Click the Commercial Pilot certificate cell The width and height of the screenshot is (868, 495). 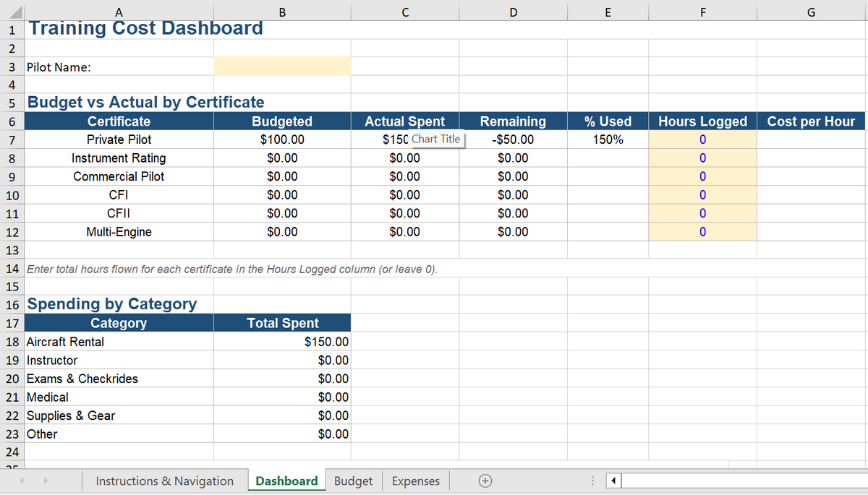click(x=119, y=176)
